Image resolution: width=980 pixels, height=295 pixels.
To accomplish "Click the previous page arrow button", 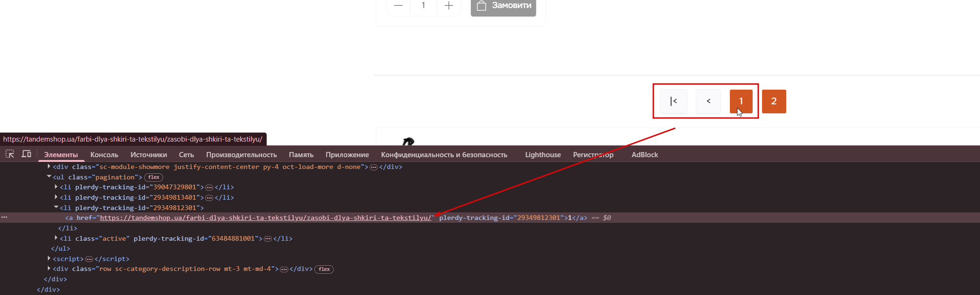I will pos(708,101).
